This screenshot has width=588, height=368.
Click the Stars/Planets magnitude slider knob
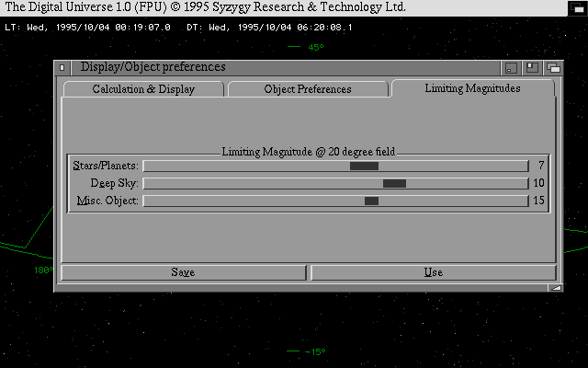(364, 166)
